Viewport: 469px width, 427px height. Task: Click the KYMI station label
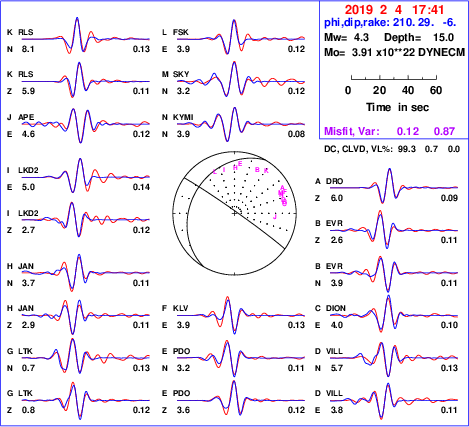[x=183, y=117]
